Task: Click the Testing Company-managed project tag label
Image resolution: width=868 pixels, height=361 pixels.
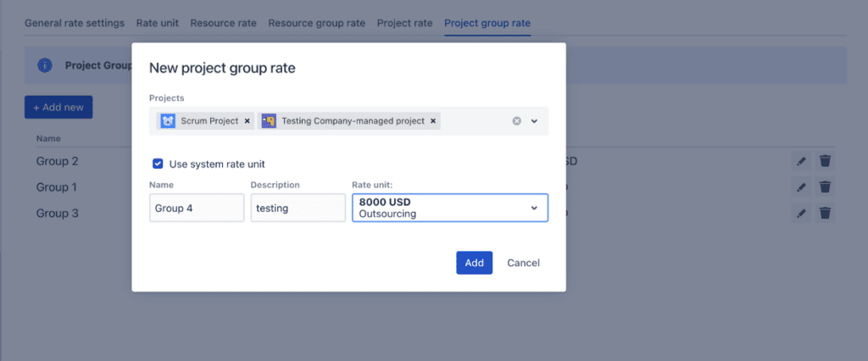Action: pyautogui.click(x=353, y=120)
